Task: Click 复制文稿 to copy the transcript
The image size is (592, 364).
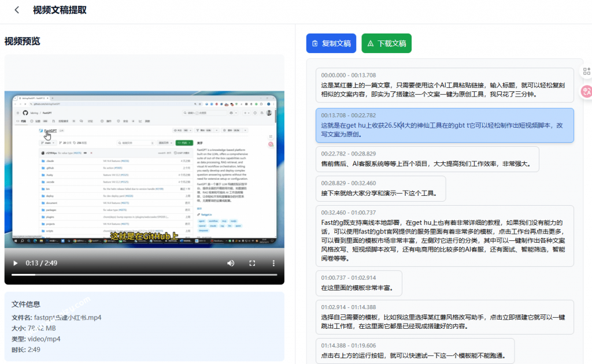Action: 331,43
